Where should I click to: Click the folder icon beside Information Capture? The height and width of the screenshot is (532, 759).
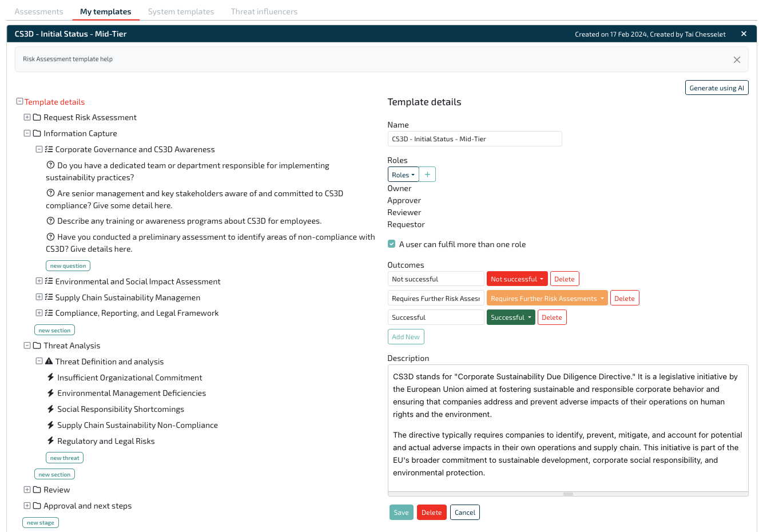37,133
